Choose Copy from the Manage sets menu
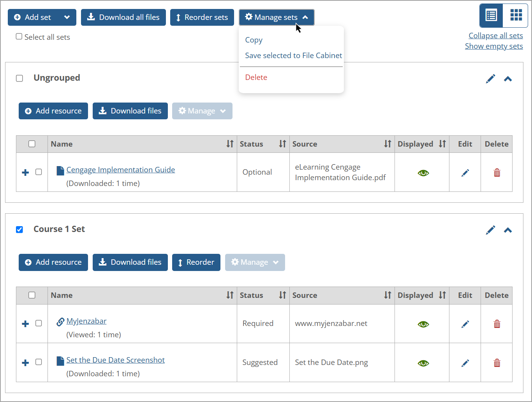This screenshot has width=532, height=402. (254, 40)
